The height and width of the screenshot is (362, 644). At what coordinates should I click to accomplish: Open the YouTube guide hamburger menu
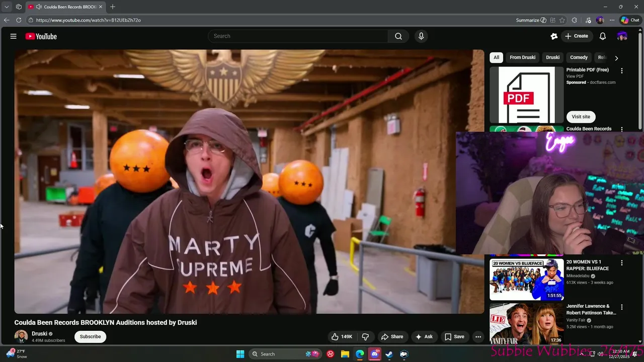coord(14,36)
